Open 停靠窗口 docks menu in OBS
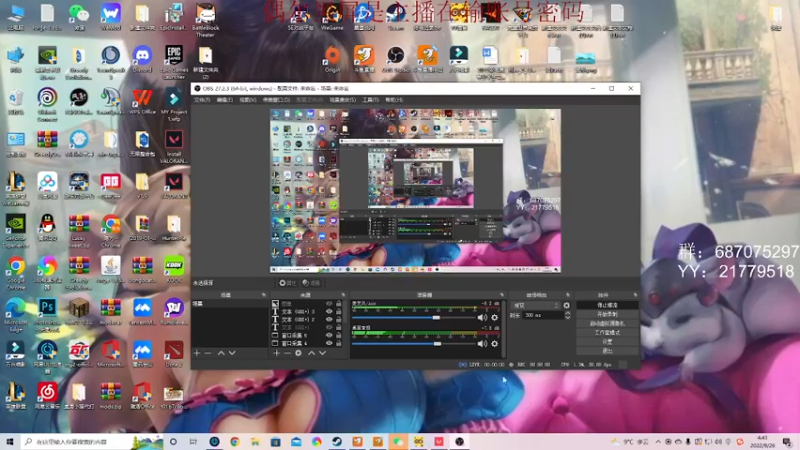Screen dimensions: 800x450 tap(276, 100)
